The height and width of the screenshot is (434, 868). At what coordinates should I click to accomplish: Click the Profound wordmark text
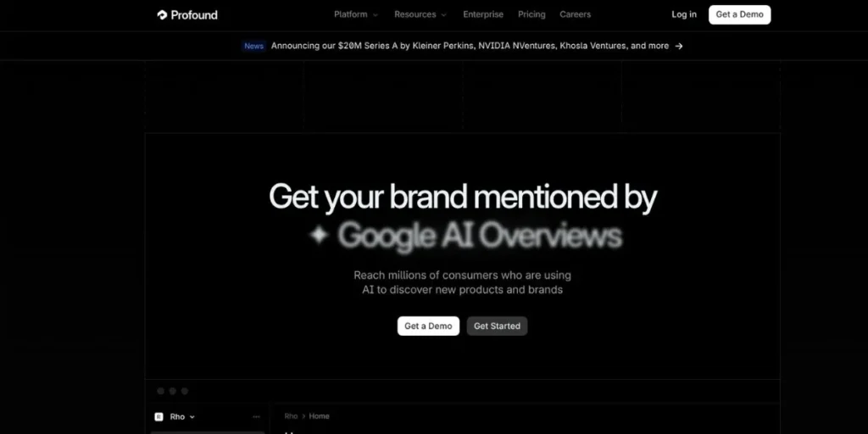pos(194,14)
